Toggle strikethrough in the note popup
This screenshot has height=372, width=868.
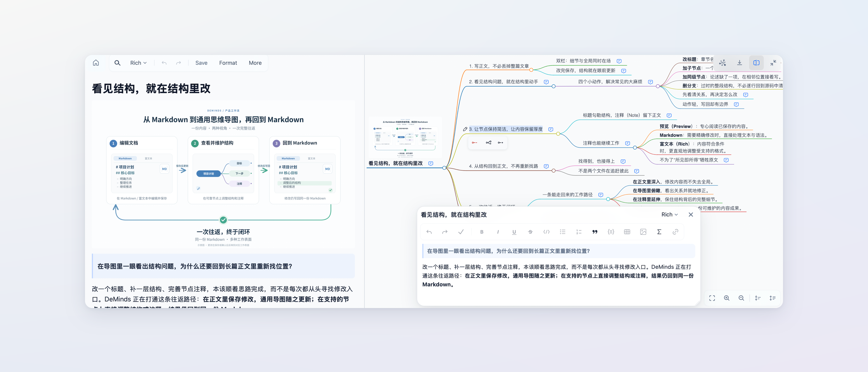click(x=530, y=232)
